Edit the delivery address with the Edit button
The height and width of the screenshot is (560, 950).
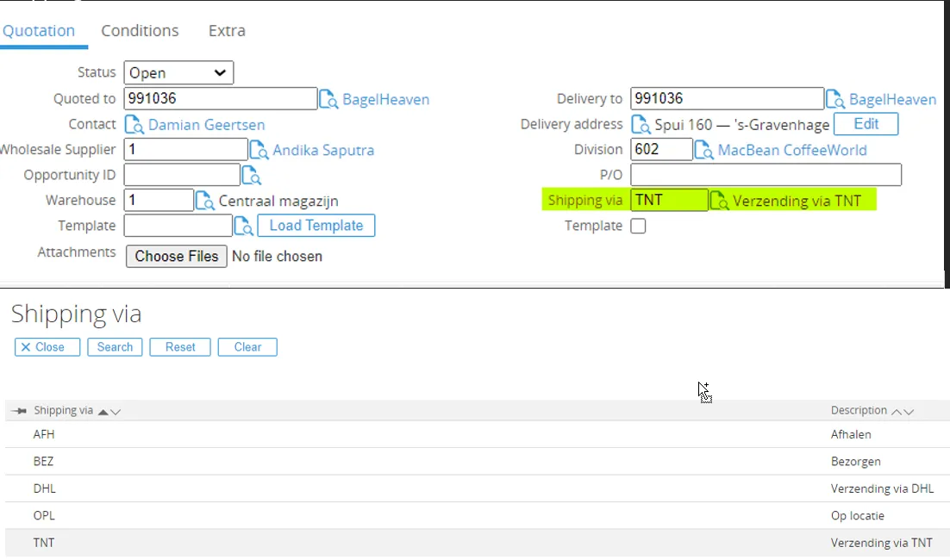coord(866,124)
